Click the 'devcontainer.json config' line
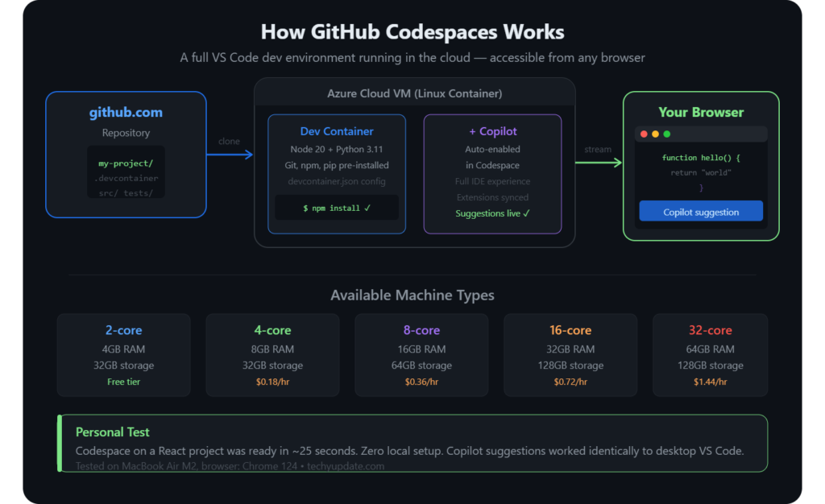Image resolution: width=825 pixels, height=504 pixels. click(337, 181)
